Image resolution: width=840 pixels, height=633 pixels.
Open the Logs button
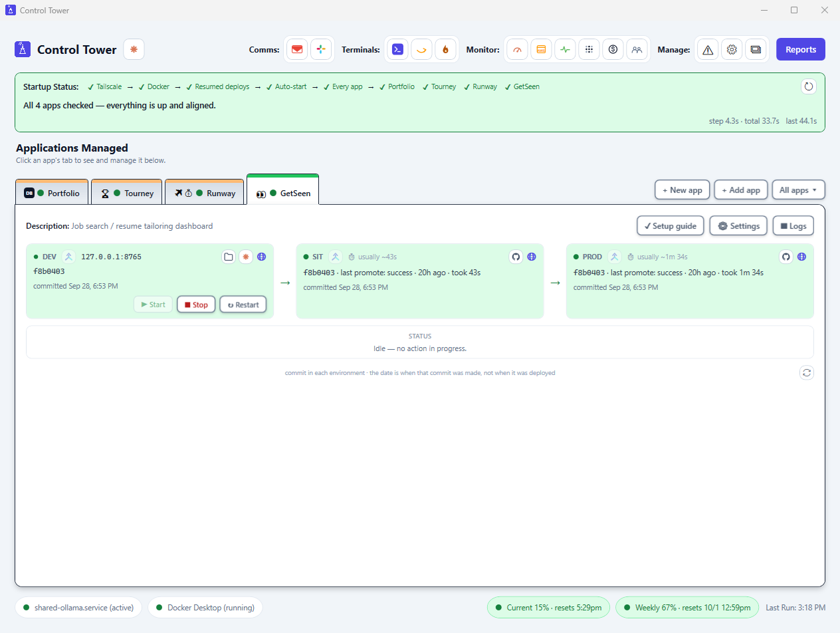tap(793, 225)
